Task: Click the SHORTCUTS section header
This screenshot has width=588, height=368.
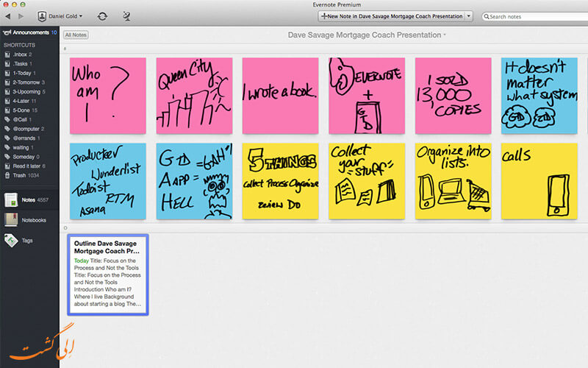Action: 20,45
